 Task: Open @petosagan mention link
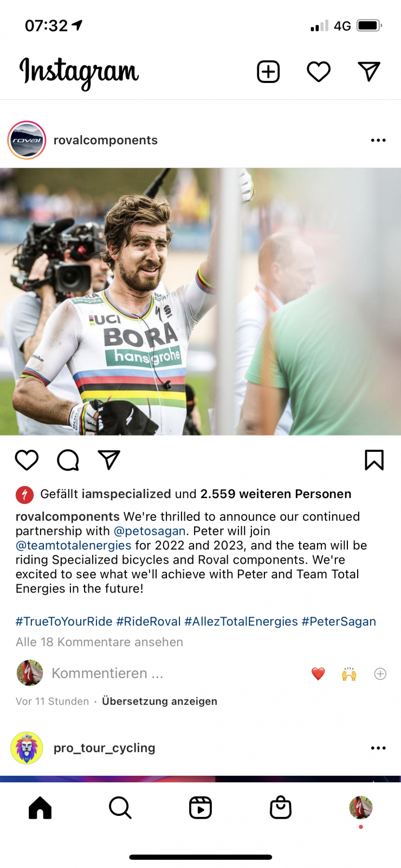click(150, 531)
